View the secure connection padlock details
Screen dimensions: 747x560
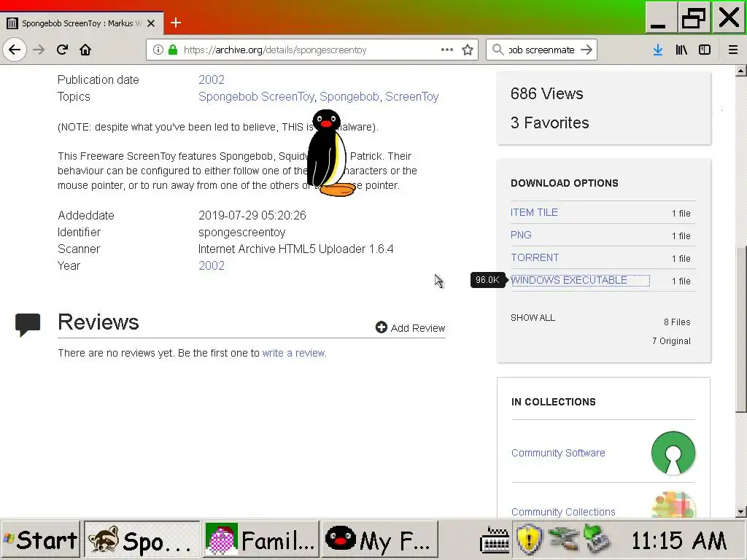click(173, 50)
